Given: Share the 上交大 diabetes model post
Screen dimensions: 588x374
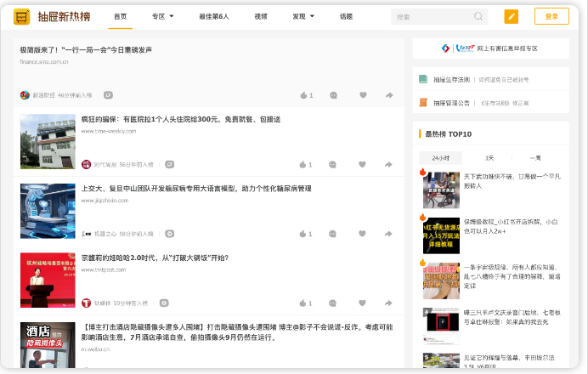Looking at the screenshot, I should (x=388, y=234).
